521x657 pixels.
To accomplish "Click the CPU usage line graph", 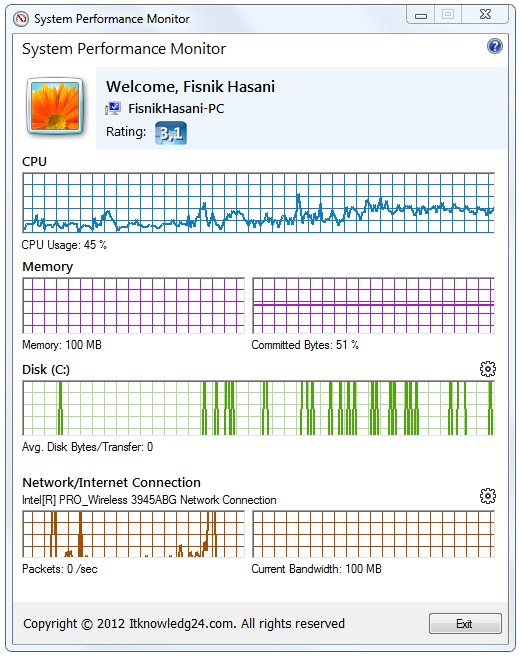I will coord(259,203).
